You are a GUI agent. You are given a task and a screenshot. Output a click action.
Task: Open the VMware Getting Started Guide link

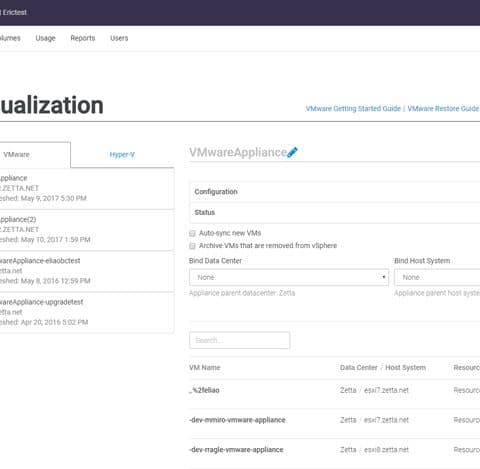pyautogui.click(x=353, y=109)
